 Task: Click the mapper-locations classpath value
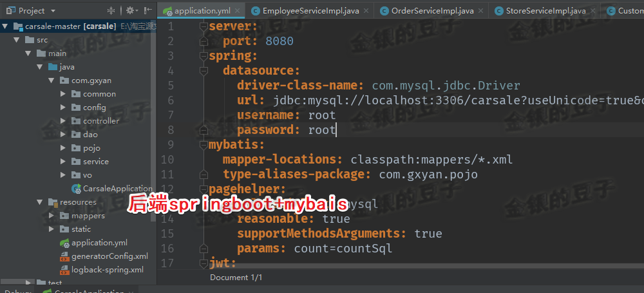(431, 160)
